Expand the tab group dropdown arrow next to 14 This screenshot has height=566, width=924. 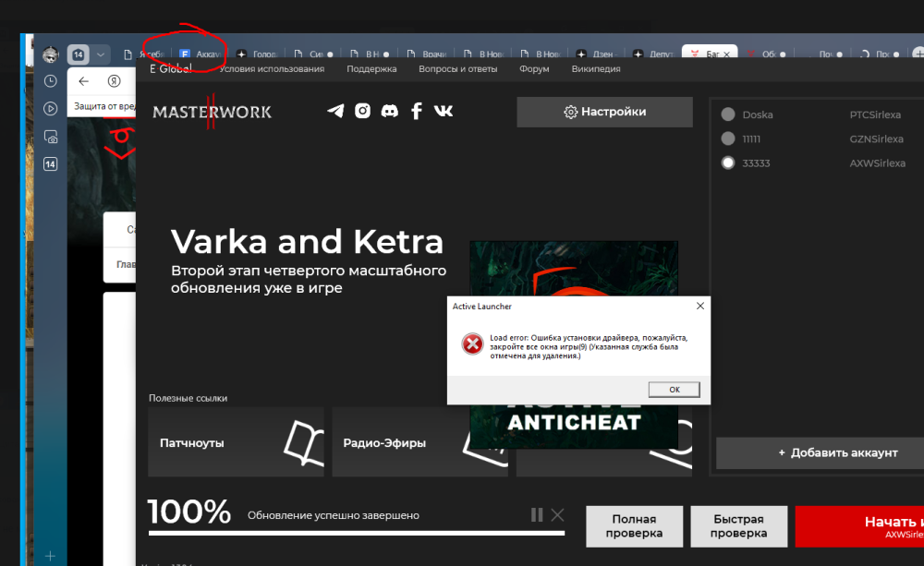(101, 54)
